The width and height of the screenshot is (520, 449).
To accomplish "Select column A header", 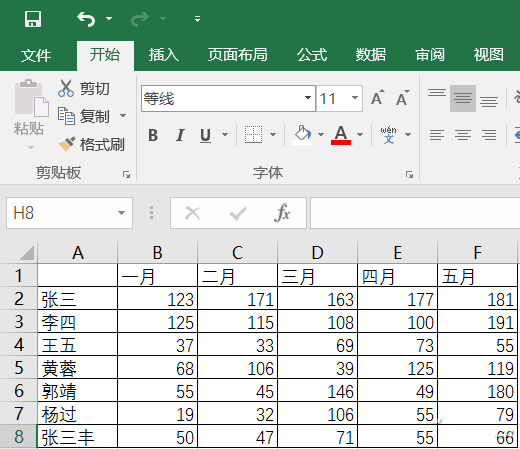I will click(x=78, y=252).
